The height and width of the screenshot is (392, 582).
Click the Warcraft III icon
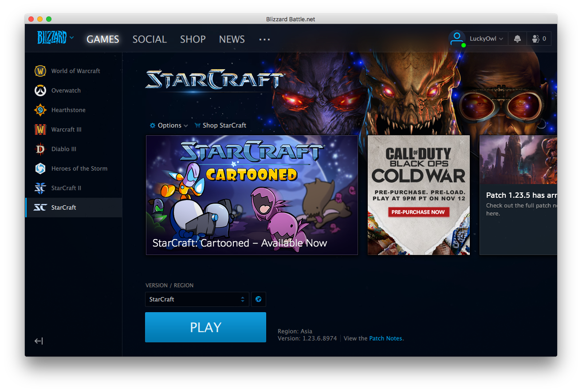(x=40, y=129)
